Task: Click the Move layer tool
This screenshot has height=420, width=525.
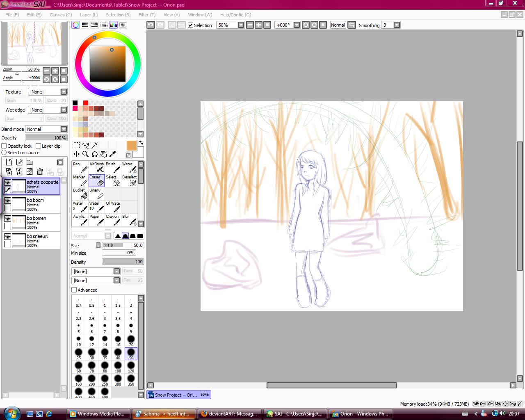Action: pos(77,154)
